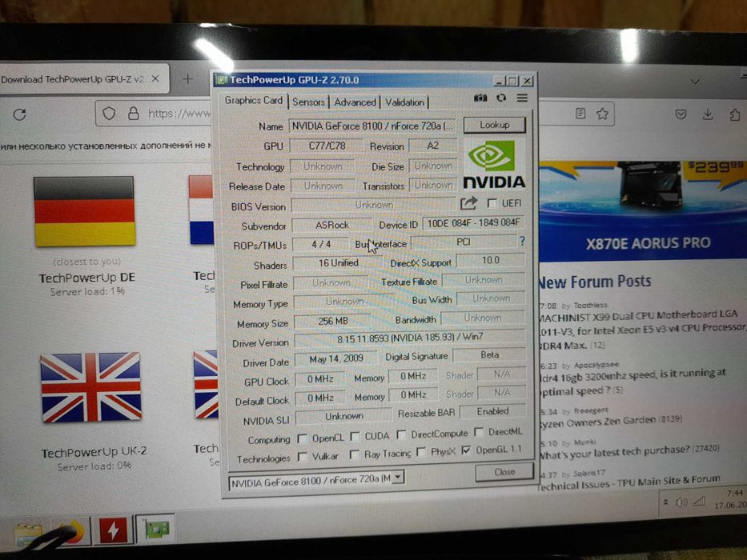Click the padlock site security icon
Viewport: 747px width, 560px height.
134,114
